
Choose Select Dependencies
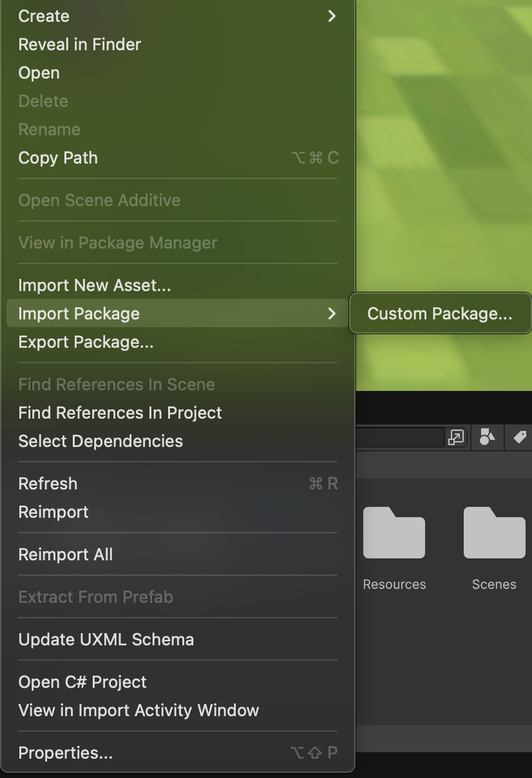point(101,441)
